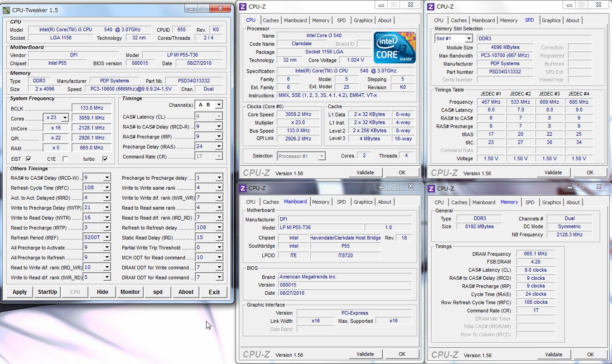
Task: Uncheck the turbo checkbox
Action: (x=105, y=159)
